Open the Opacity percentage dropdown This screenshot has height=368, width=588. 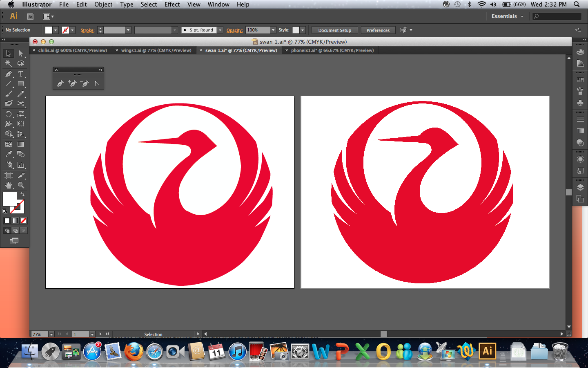point(272,30)
